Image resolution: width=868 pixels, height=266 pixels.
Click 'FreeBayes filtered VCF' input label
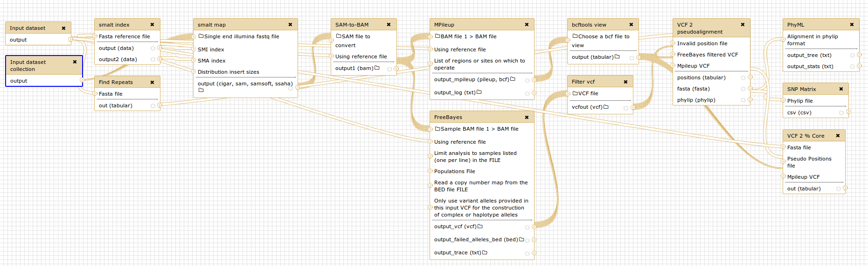tap(708, 55)
